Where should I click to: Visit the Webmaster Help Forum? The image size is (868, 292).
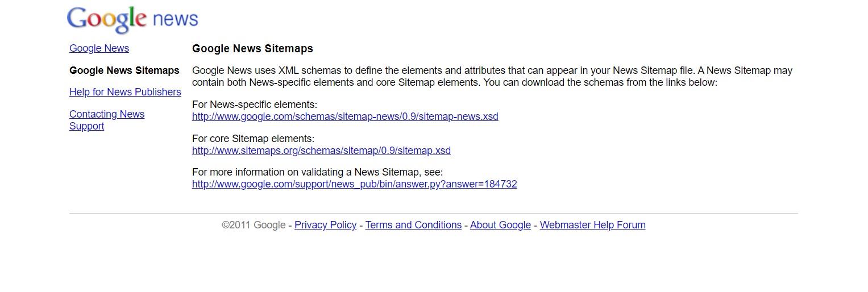pyautogui.click(x=592, y=225)
